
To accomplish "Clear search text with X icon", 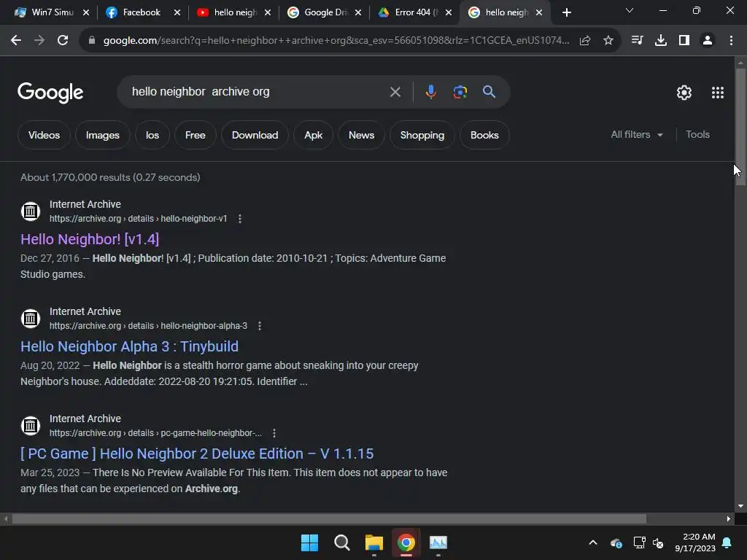I will tap(395, 92).
